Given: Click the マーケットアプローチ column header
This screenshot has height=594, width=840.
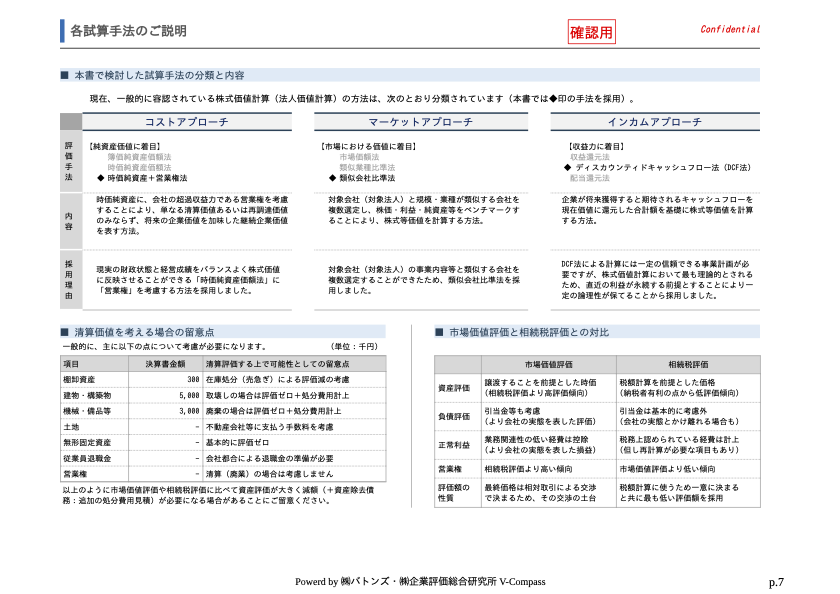Looking at the screenshot, I should click(421, 122).
